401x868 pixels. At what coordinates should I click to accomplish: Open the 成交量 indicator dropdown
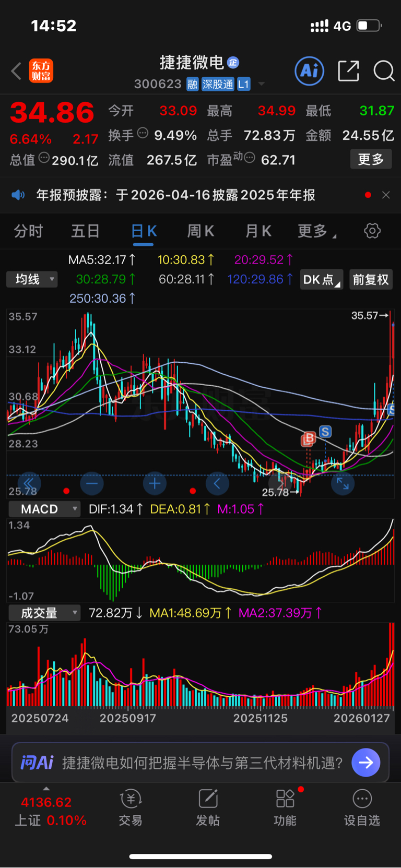pyautogui.click(x=44, y=613)
